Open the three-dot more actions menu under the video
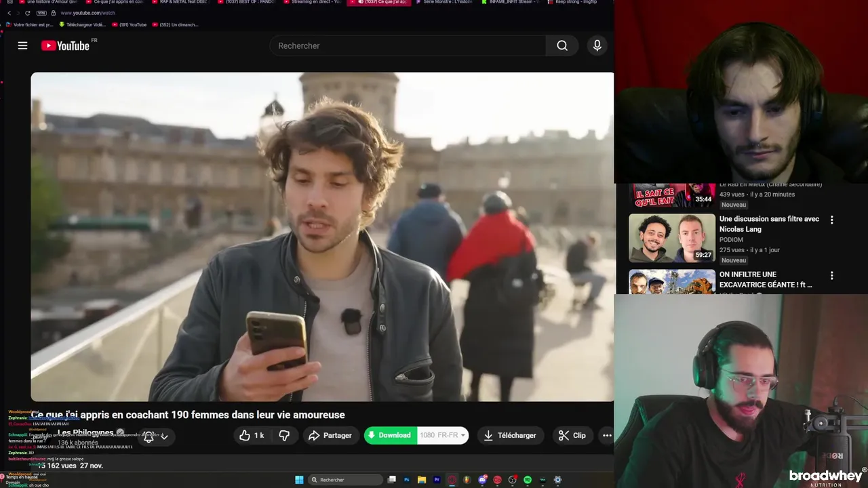The image size is (868, 488). 607,435
